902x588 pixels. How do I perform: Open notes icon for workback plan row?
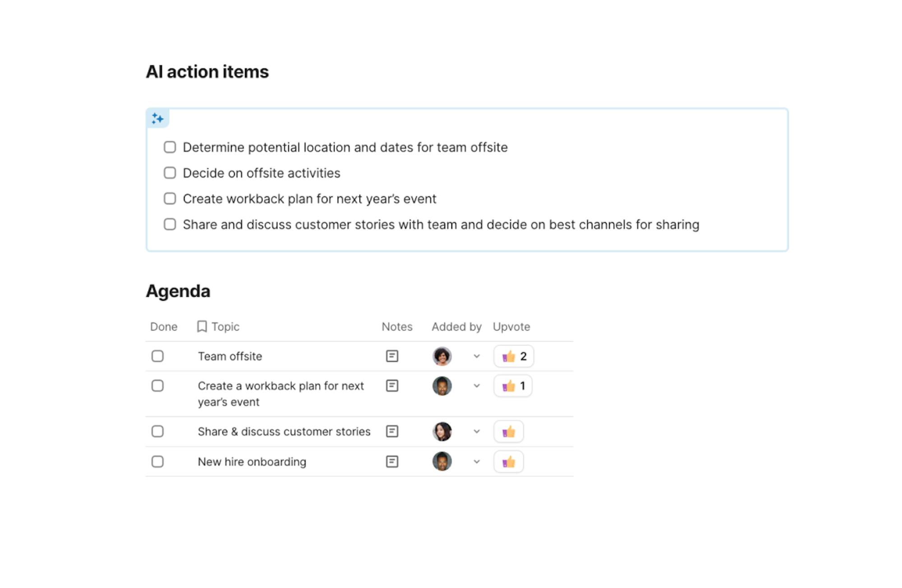392,386
